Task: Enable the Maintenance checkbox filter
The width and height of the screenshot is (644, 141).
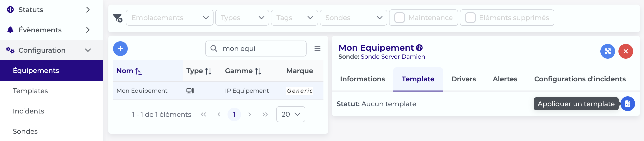Action: pos(399,18)
